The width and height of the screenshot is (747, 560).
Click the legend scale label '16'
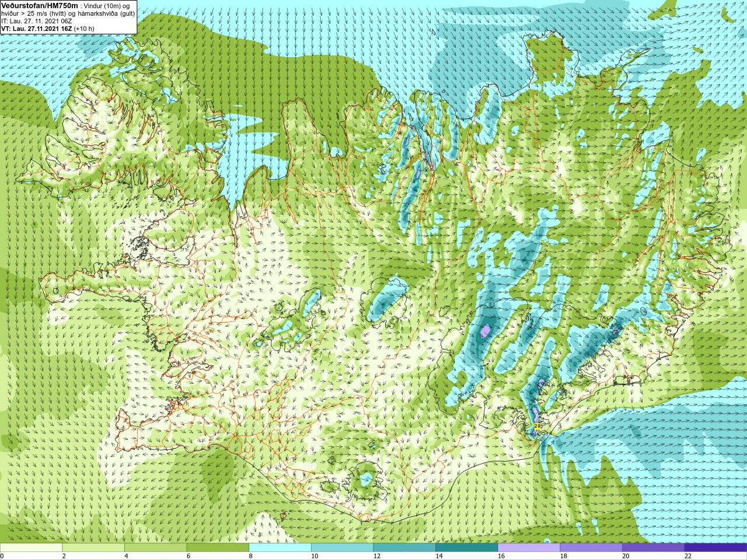coord(501,556)
